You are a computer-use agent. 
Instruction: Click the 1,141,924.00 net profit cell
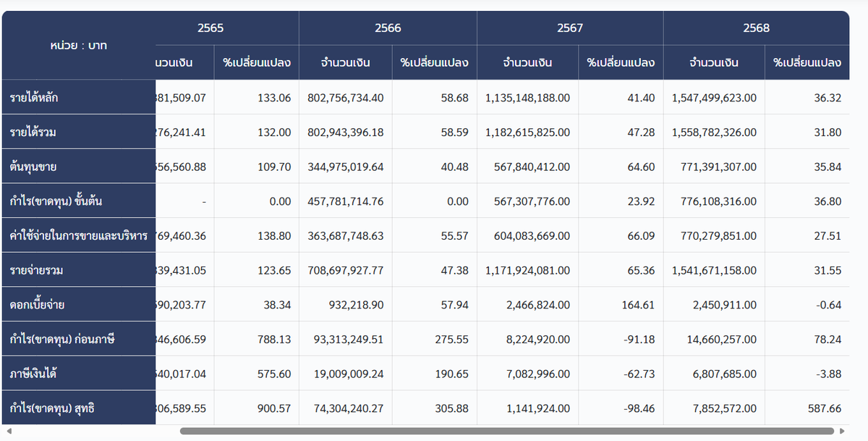coord(528,408)
